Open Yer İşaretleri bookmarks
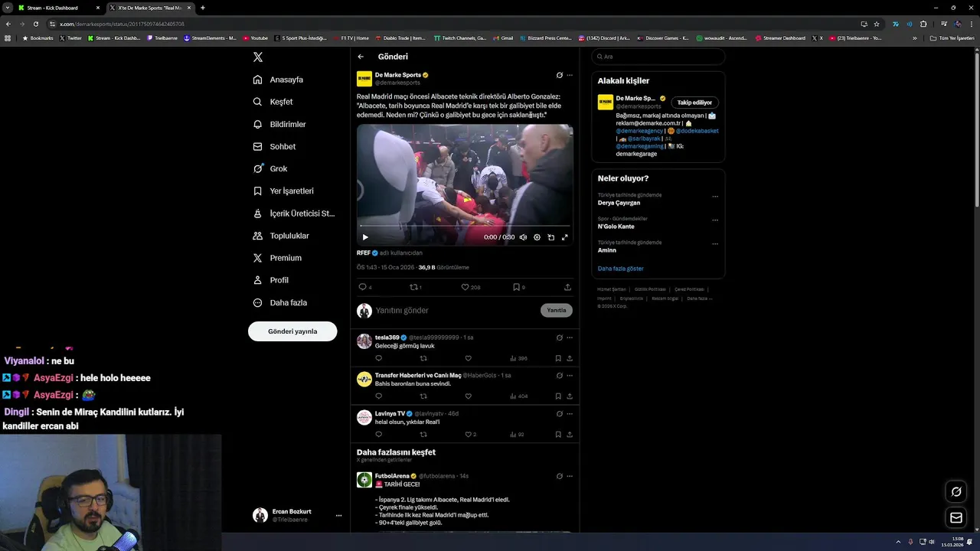Image resolution: width=980 pixels, height=551 pixels. (284, 191)
